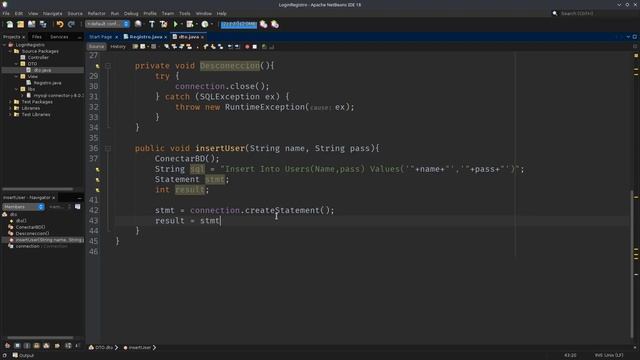Click the New File toolbar icon
The image size is (640, 360).
point(9,24)
